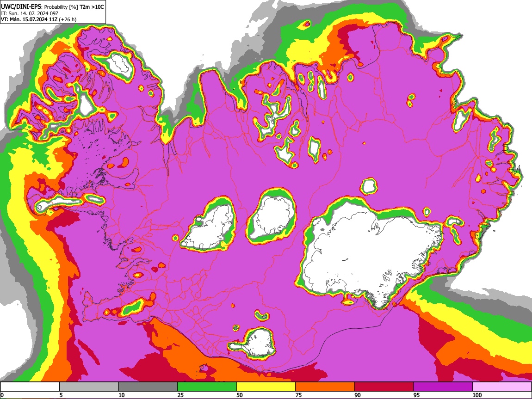532x399 pixels.
Task: Click the 'UWC/DINI-EPS' title text
Action: click(21, 7)
